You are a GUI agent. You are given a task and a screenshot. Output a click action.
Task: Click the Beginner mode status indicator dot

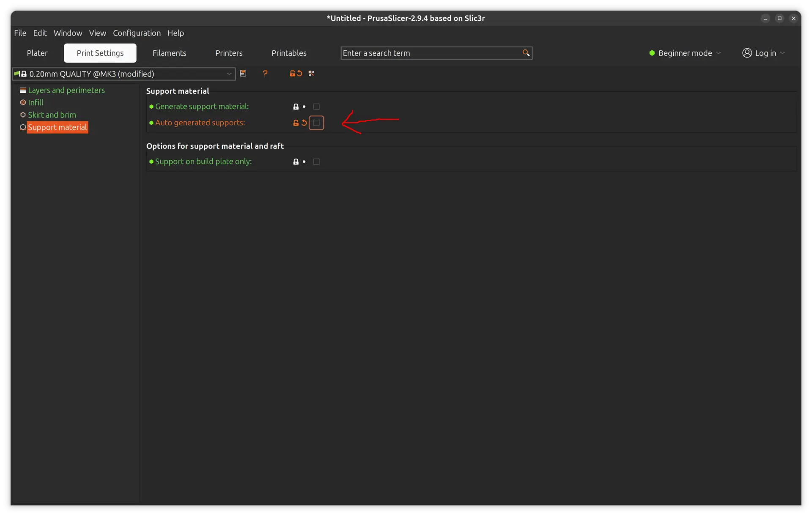click(x=652, y=53)
